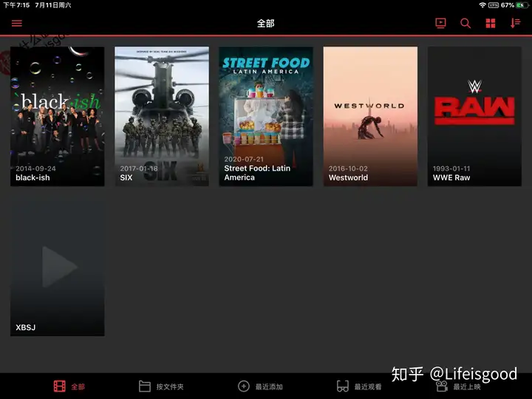Open search with the magnifier icon
Image resolution: width=532 pixels, height=399 pixels.
[465, 23]
